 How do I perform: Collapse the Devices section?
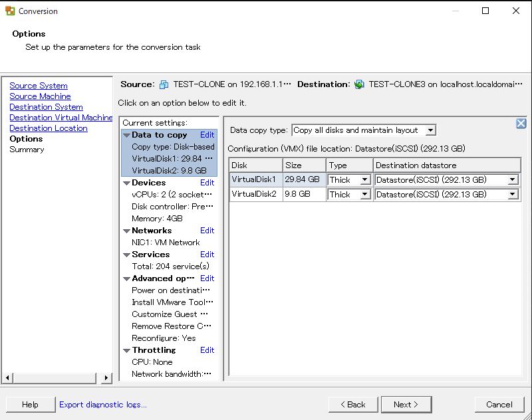click(x=126, y=183)
